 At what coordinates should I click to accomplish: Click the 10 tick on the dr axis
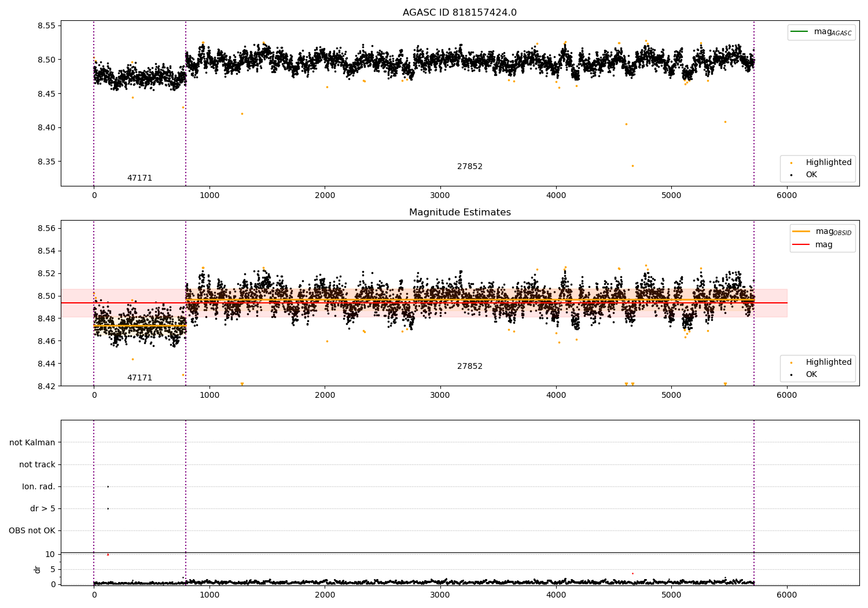tap(50, 555)
